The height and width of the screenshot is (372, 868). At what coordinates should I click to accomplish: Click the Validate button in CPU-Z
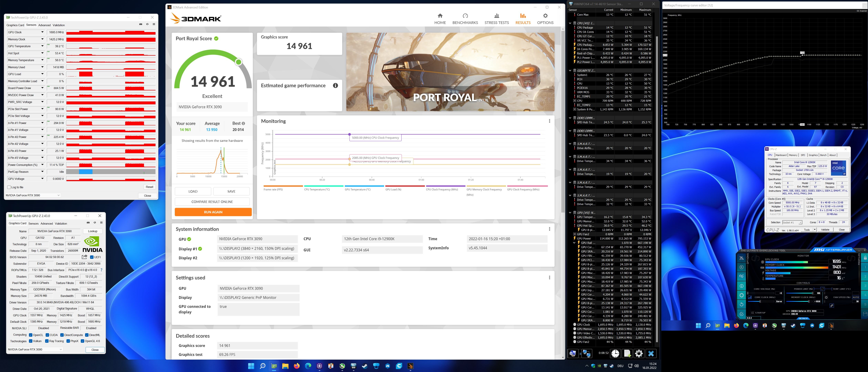click(825, 229)
